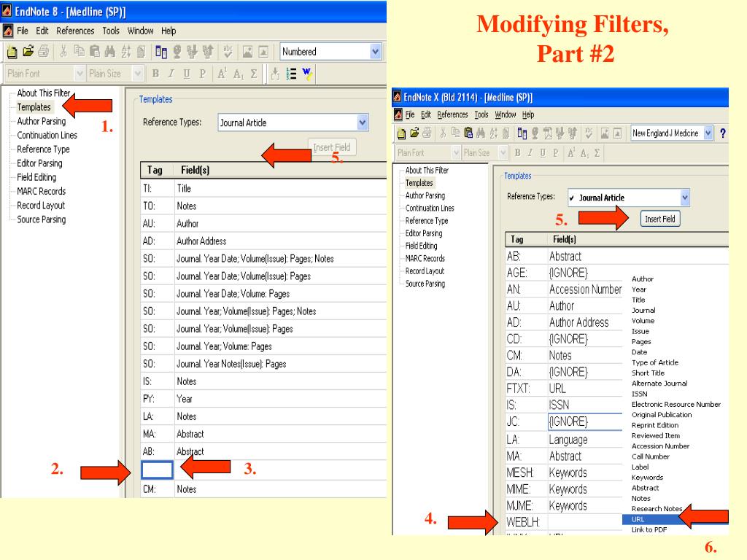The height and width of the screenshot is (560, 747).
Task: Click A-Z Sort icon in EndNote 8
Action: [x=125, y=51]
